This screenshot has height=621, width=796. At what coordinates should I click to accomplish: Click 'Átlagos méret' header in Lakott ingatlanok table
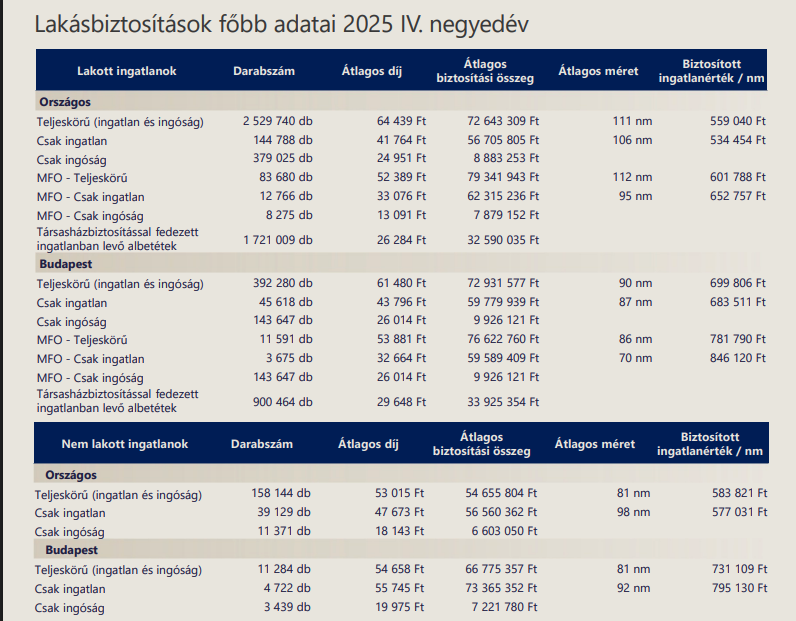point(598,71)
